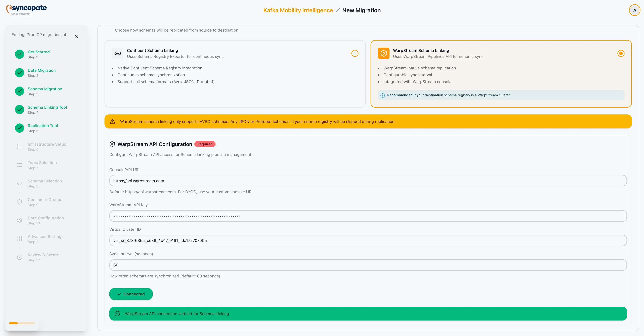Select the Confluent Schema Linking option
644x336 pixels.
[x=355, y=53]
